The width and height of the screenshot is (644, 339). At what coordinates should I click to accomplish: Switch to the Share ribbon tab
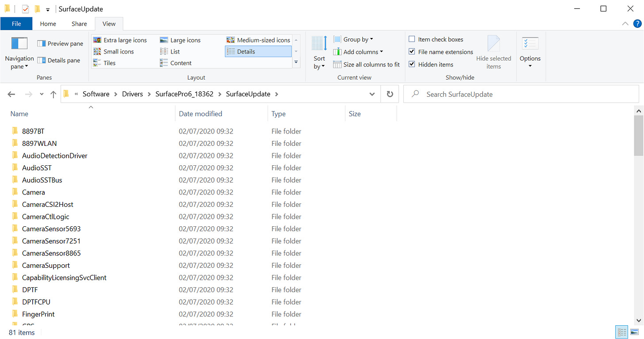(78, 24)
